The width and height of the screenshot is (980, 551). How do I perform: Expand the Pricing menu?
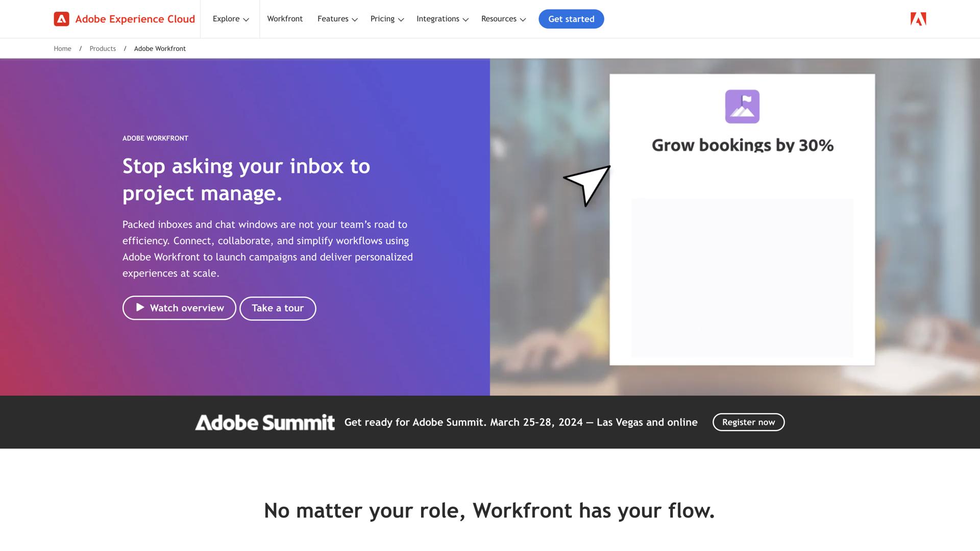pyautogui.click(x=386, y=19)
